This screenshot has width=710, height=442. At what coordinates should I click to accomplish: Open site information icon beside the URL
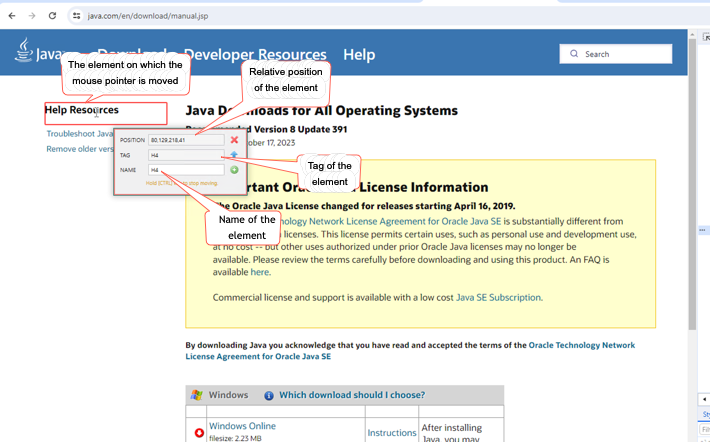(77, 16)
